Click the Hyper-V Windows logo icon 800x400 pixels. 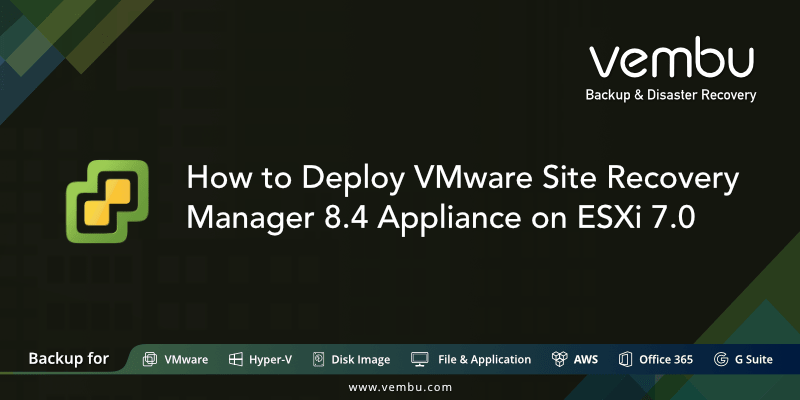pyautogui.click(x=237, y=359)
